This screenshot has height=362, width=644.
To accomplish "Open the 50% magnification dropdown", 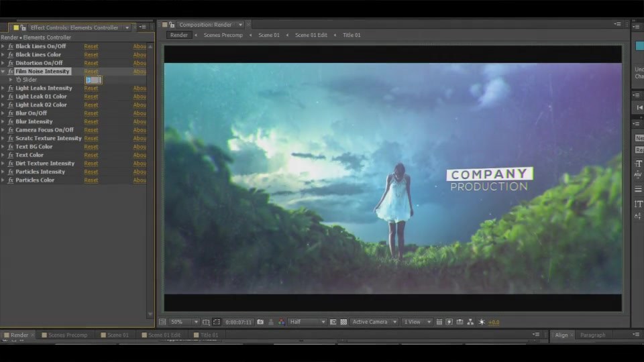I will click(x=184, y=322).
